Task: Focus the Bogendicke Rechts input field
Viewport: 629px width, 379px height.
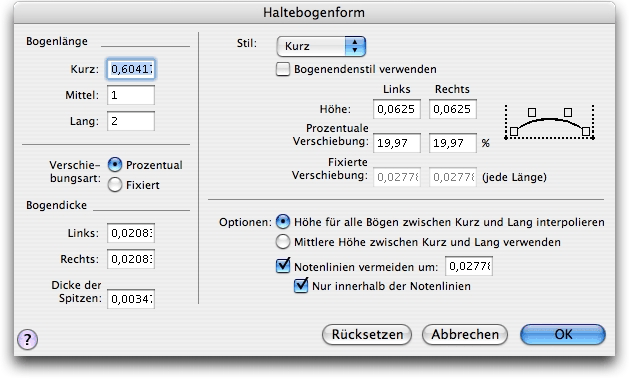Action: click(131, 259)
